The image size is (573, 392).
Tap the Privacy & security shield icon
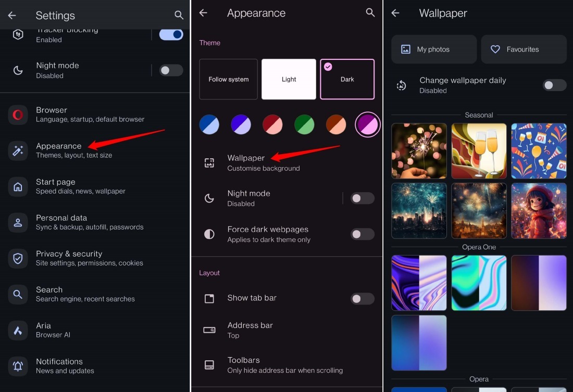[x=18, y=258]
